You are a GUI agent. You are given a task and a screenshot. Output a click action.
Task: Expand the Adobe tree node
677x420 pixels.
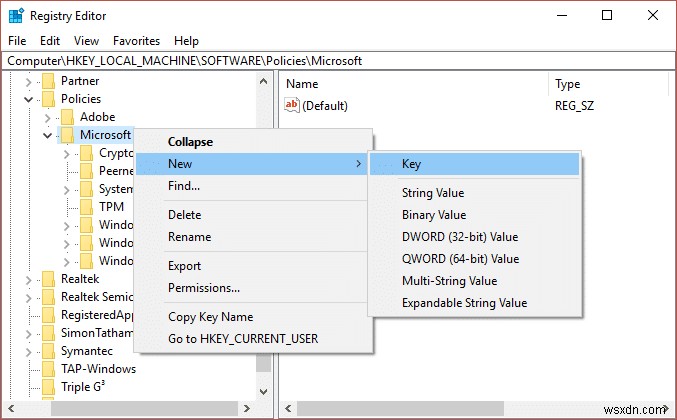(47, 117)
